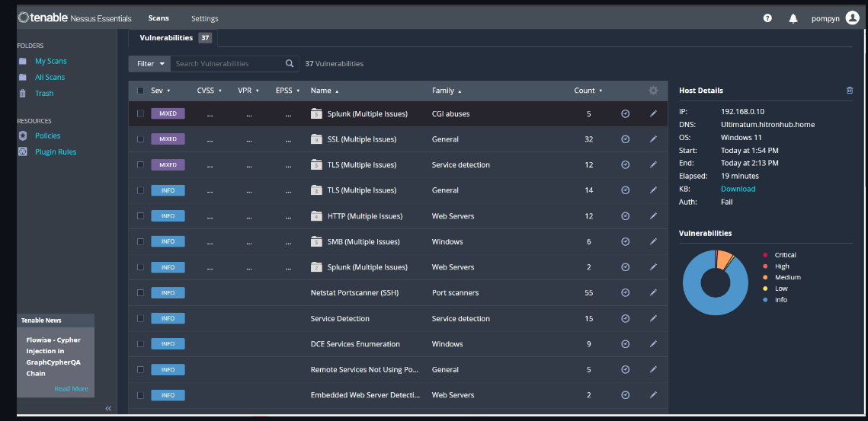The image size is (868, 421).
Task: Open the Filter dropdown
Action: tap(149, 64)
